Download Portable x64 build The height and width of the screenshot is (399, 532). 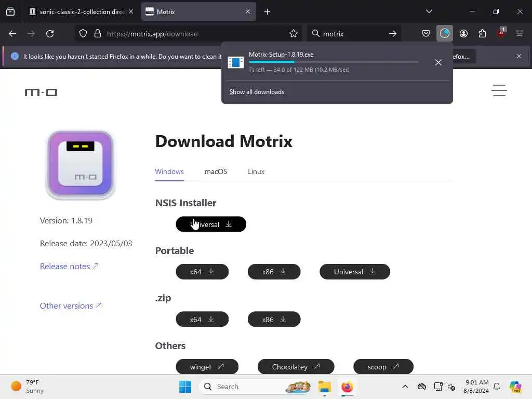(202, 272)
